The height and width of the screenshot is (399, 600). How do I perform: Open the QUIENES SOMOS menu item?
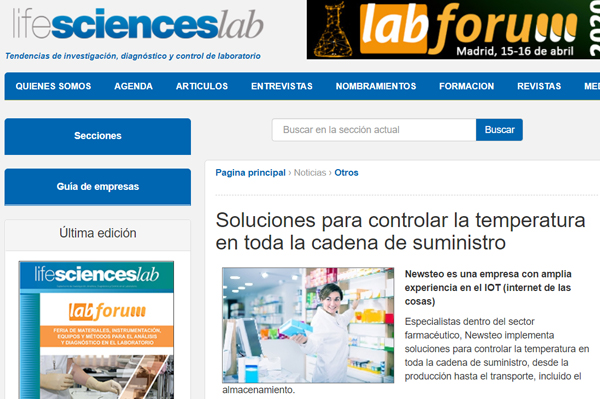(x=53, y=86)
